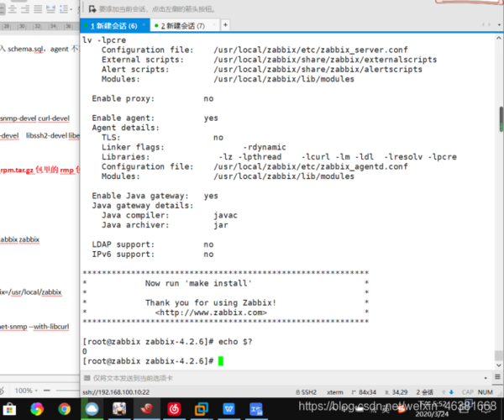Viewport: 504px width, 420px height.
Task: Click zoom out minus button in Word
Action: tap(47, 391)
